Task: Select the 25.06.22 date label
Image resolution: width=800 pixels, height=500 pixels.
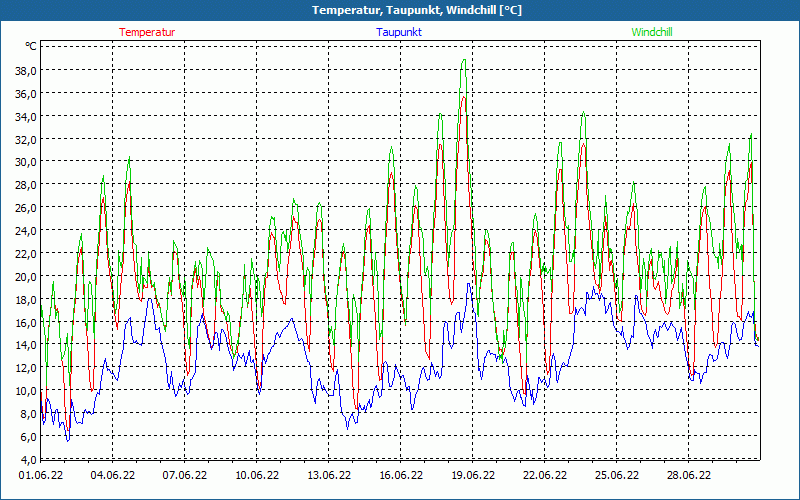Action: 616,475
